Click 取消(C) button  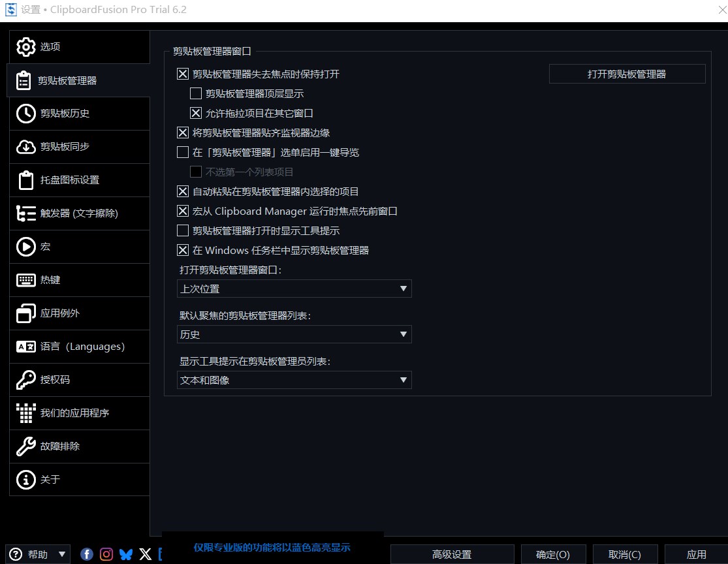coord(625,554)
